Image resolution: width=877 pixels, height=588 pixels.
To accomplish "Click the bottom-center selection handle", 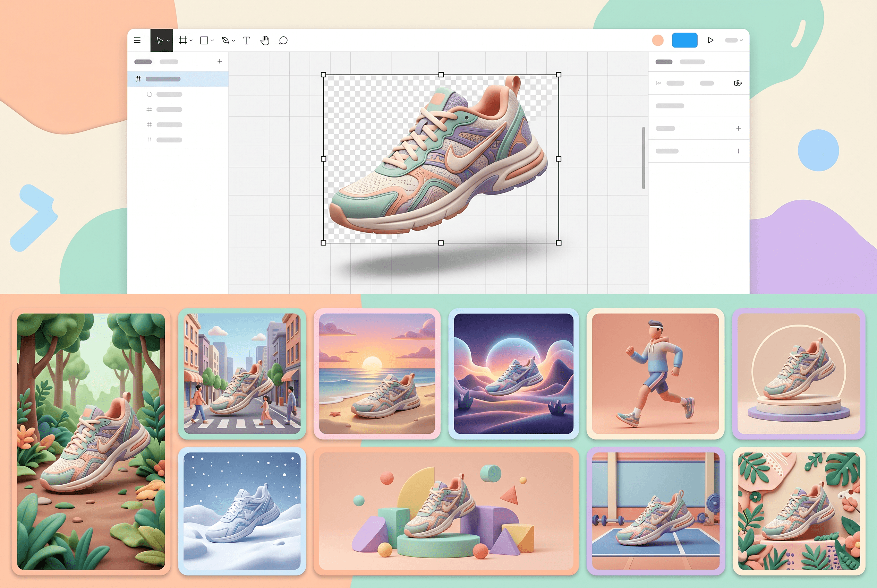I will point(441,243).
